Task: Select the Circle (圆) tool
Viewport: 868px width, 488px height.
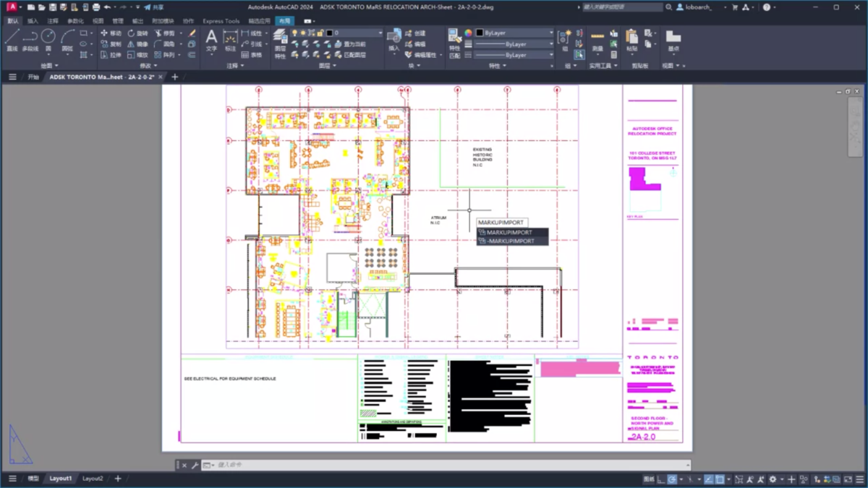Action: 48,40
